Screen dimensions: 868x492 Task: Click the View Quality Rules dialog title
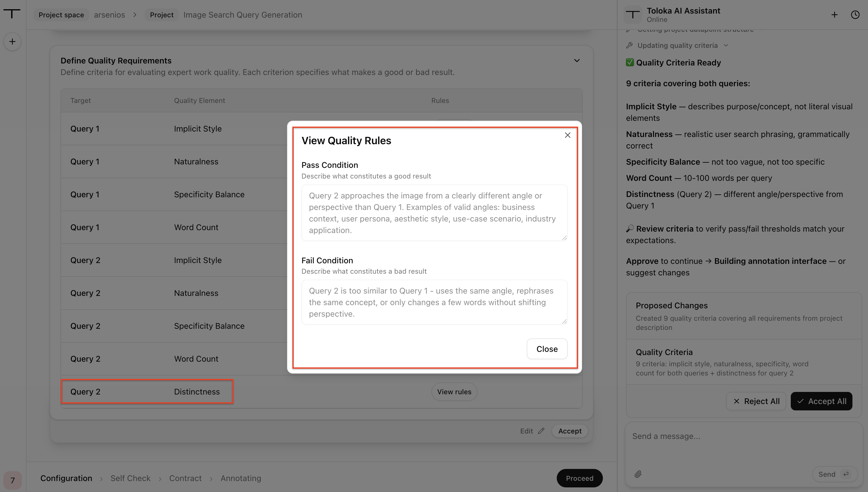[x=346, y=140]
